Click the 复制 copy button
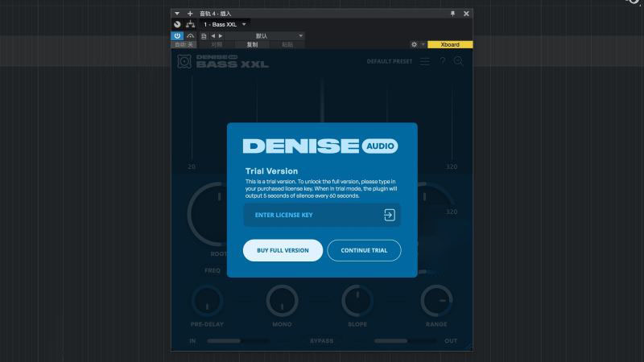 252,44
